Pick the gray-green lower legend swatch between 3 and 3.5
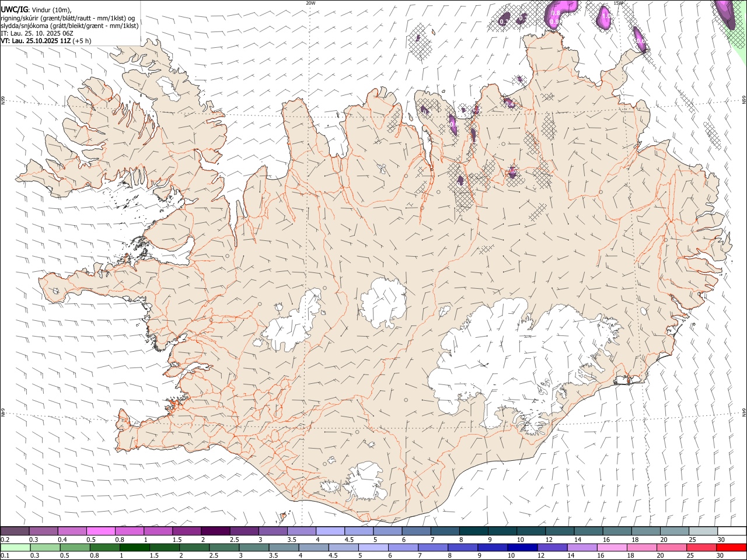The height and width of the screenshot is (560, 747). click(254, 548)
